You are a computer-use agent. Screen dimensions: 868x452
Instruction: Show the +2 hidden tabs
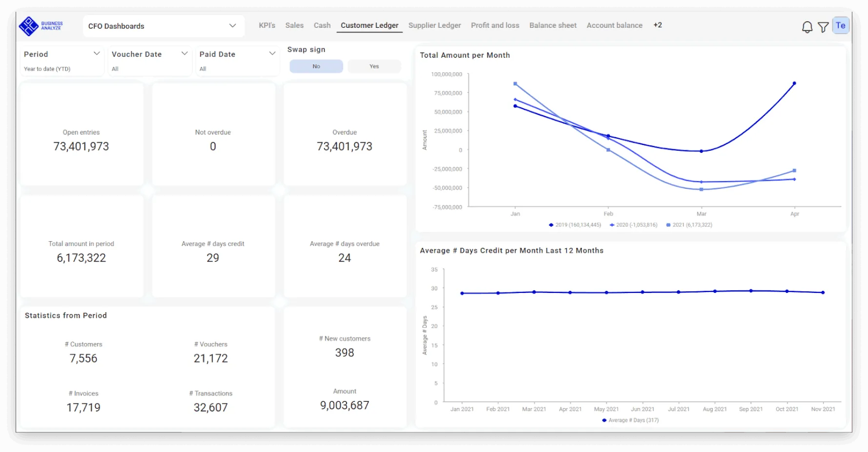click(658, 25)
